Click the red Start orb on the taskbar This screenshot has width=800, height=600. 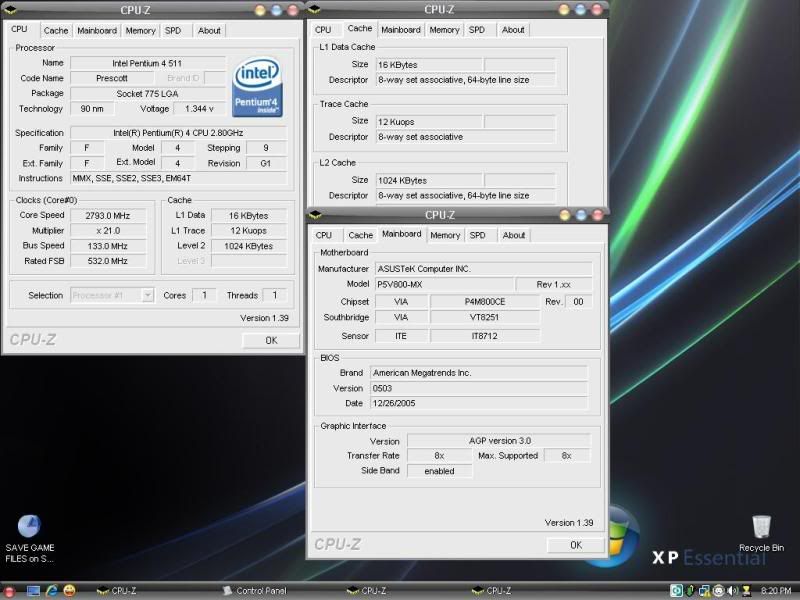[10, 591]
